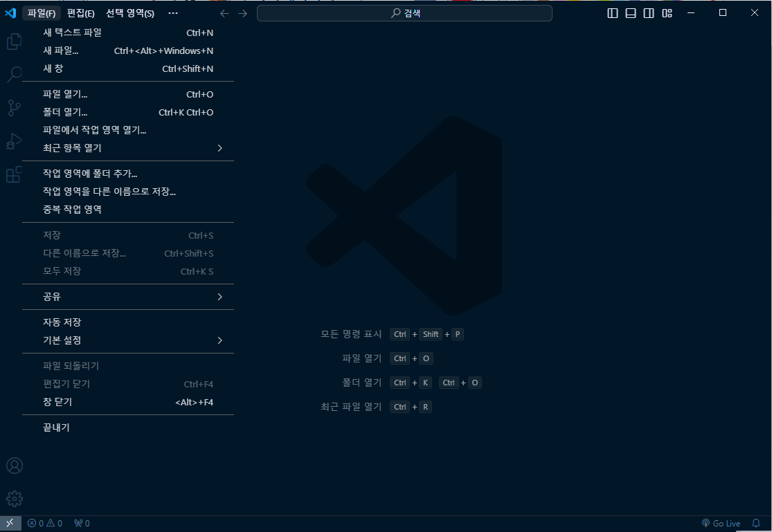The height and width of the screenshot is (532, 772).
Task: Select 중복 작업 영역 item
Action: point(128,209)
